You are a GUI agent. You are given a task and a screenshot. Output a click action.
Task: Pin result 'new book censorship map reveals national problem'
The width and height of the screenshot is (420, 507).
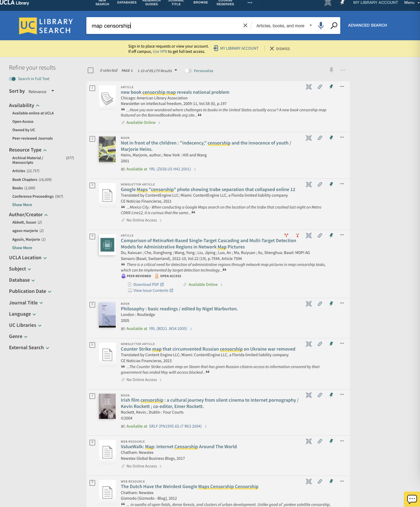click(x=331, y=87)
